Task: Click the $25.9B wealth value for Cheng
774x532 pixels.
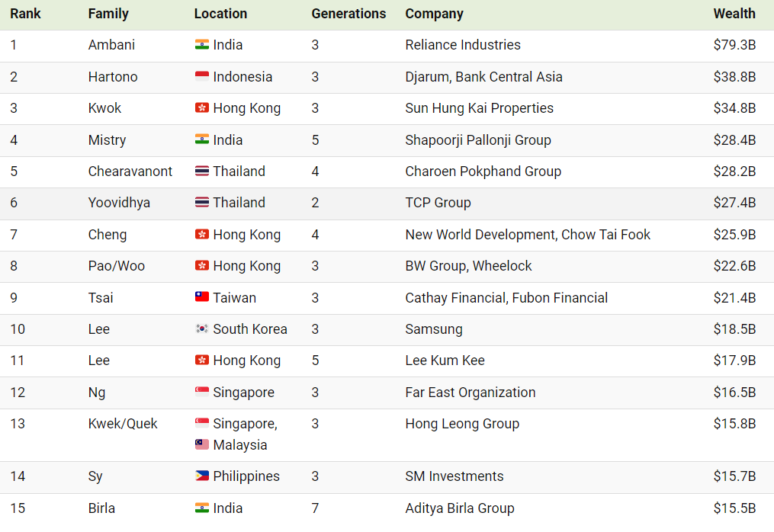Action: pyautogui.click(x=734, y=235)
